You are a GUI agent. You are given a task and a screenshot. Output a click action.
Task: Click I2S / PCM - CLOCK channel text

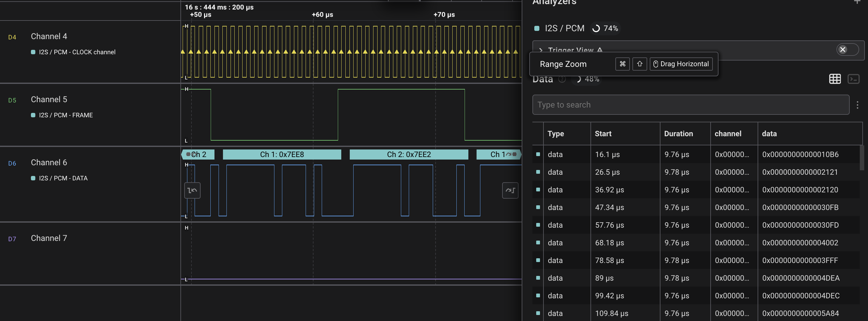pyautogui.click(x=77, y=52)
